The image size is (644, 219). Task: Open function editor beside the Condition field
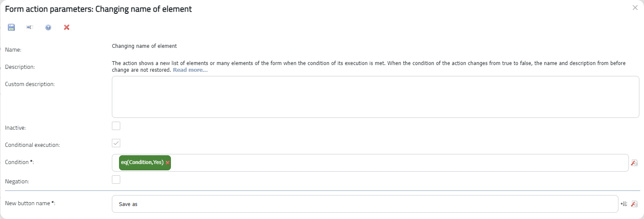click(634, 163)
